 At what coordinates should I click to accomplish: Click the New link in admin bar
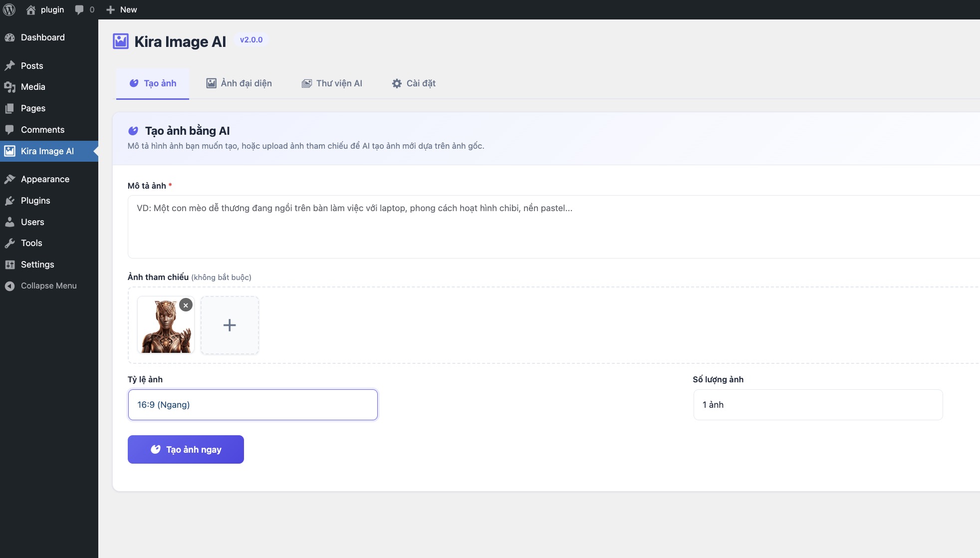(x=129, y=9)
